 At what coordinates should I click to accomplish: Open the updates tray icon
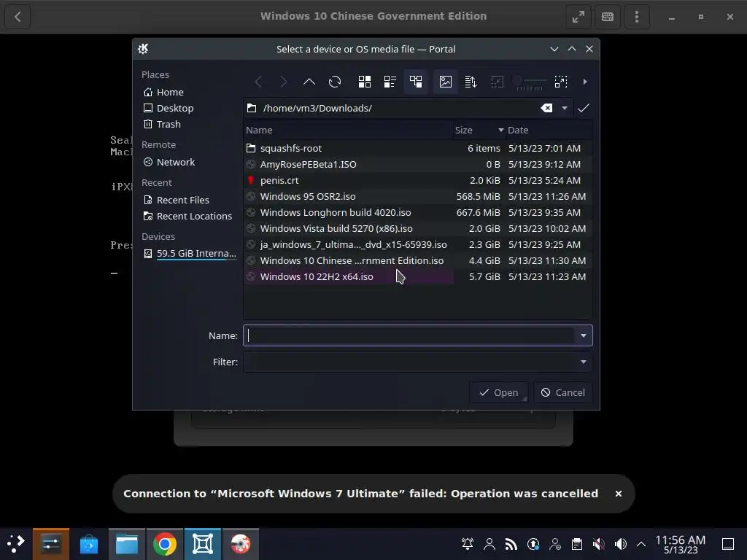[x=533, y=544]
